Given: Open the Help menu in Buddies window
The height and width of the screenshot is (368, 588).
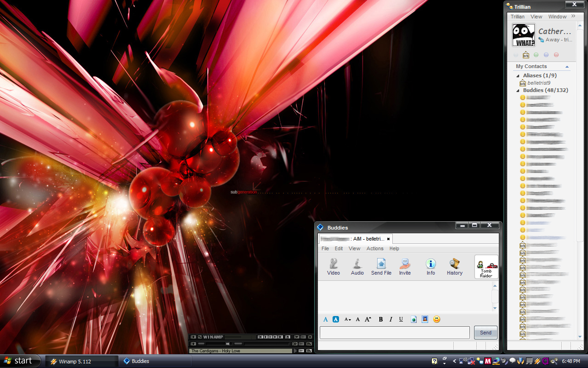Looking at the screenshot, I should click(394, 248).
